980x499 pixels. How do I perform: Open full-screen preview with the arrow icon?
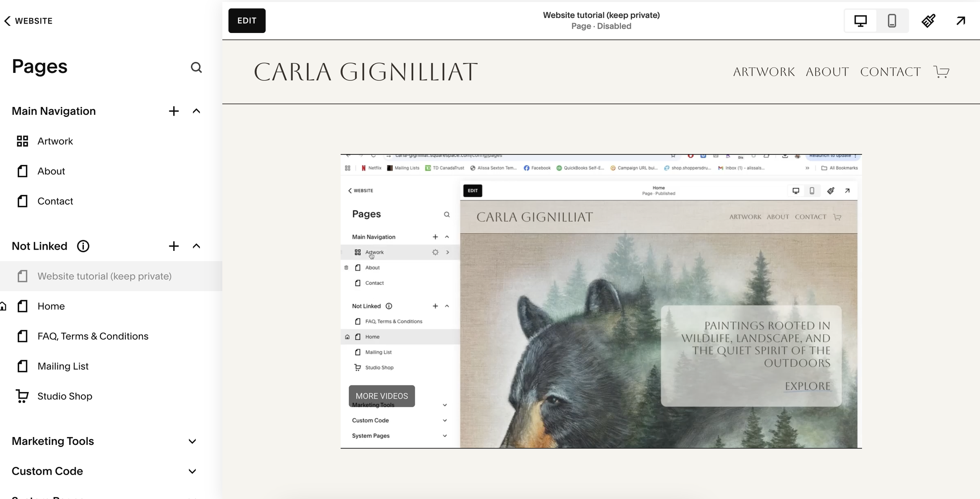(961, 20)
